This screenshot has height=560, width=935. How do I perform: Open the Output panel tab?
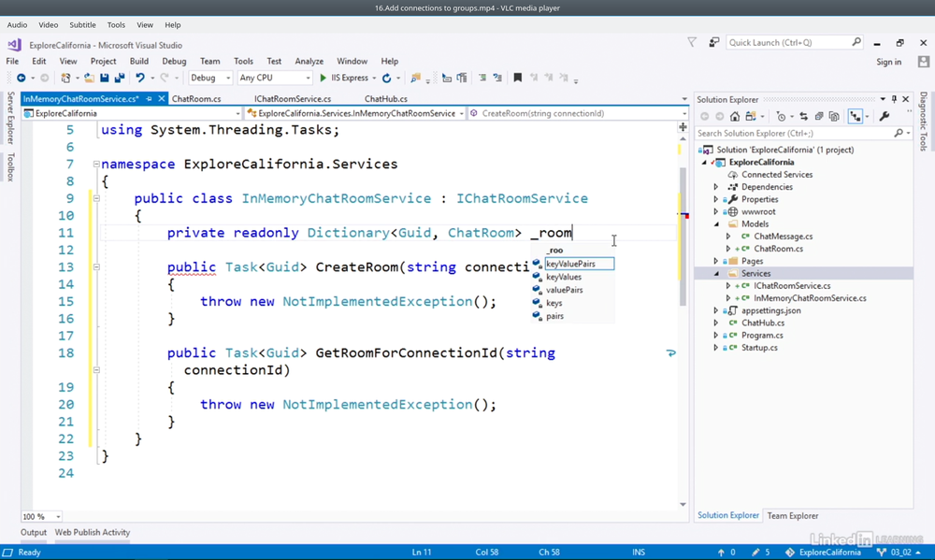pyautogui.click(x=34, y=533)
